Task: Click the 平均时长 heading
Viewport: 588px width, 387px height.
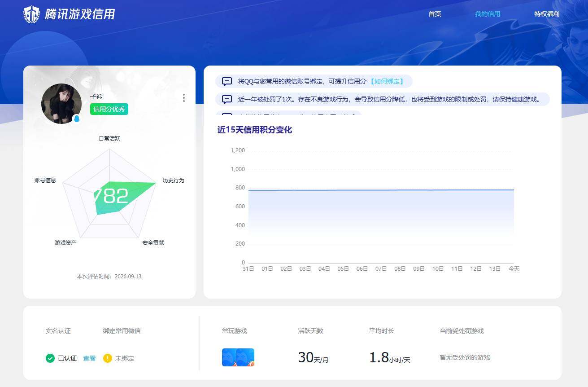Action: 381,331
